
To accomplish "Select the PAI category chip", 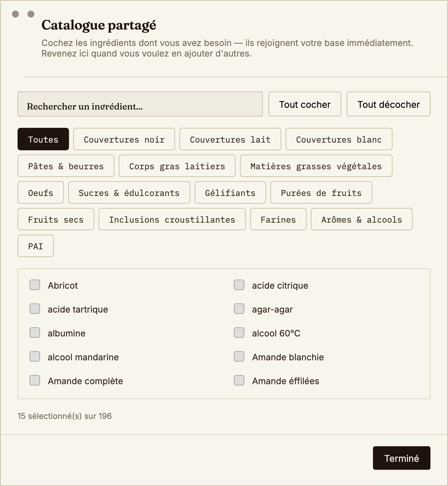I will (36, 246).
